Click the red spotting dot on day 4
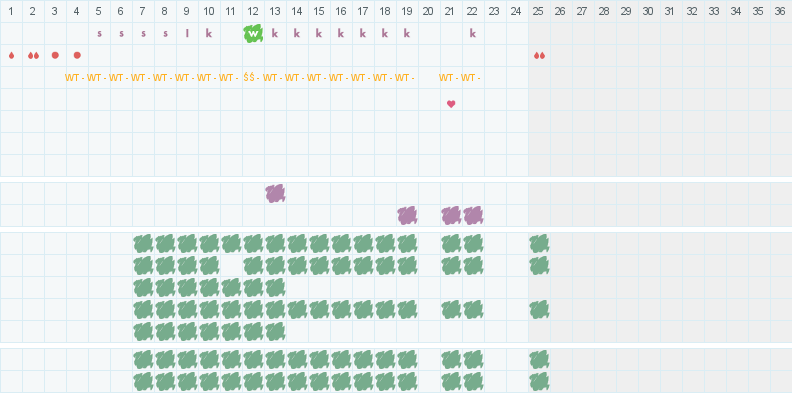792x393 pixels. click(x=77, y=55)
